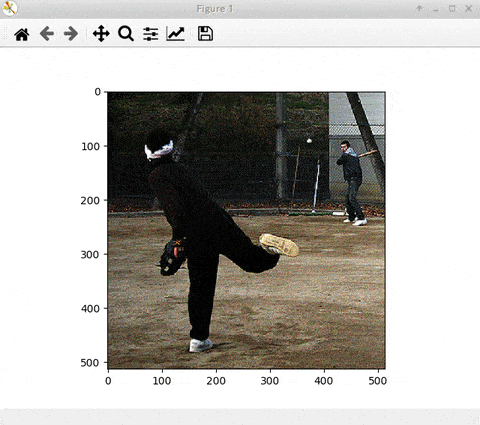Select the Zoom to rectangle tool

pyautogui.click(x=126, y=34)
